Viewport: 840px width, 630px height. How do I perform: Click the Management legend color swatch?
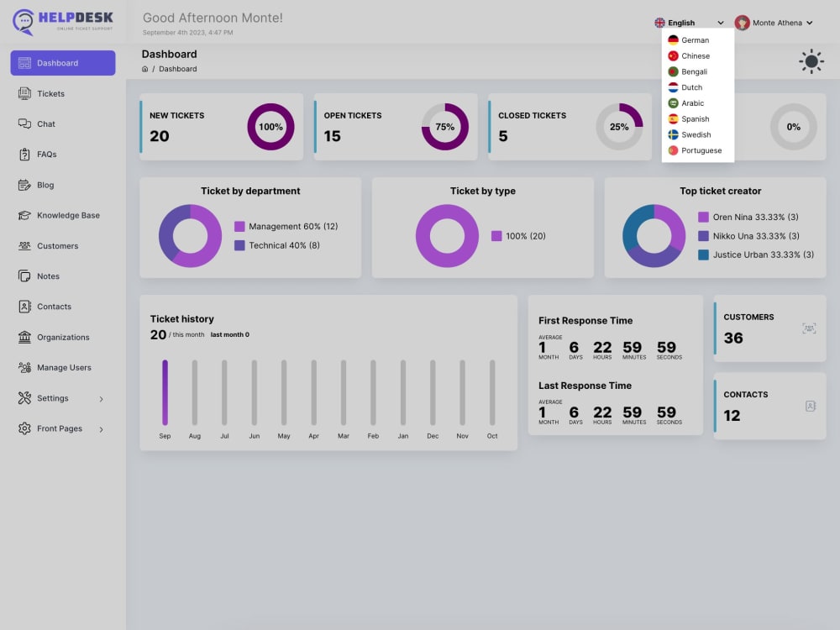tap(239, 227)
